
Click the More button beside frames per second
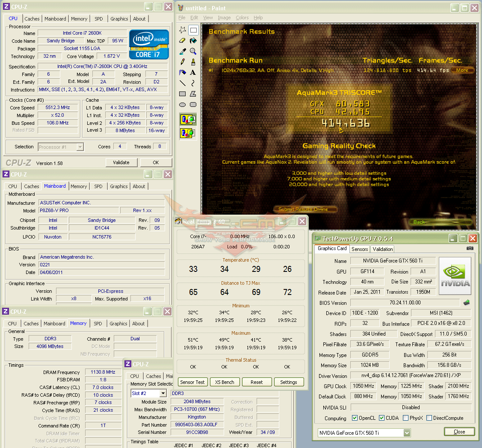click(462, 71)
